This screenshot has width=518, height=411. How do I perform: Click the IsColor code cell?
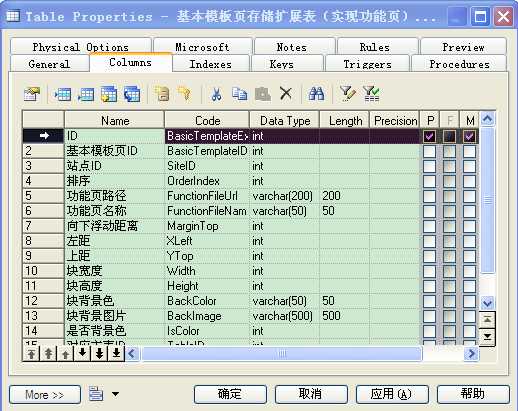tap(207, 331)
